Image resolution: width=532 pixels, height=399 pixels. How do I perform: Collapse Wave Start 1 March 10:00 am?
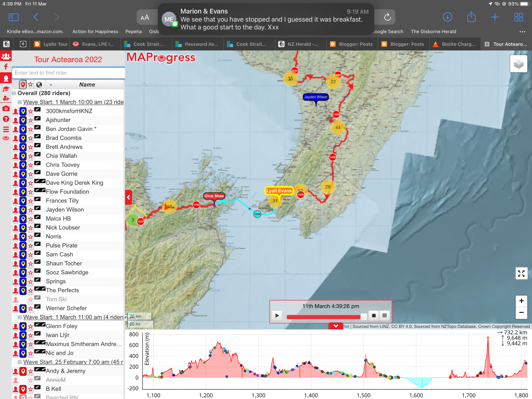(x=20, y=102)
